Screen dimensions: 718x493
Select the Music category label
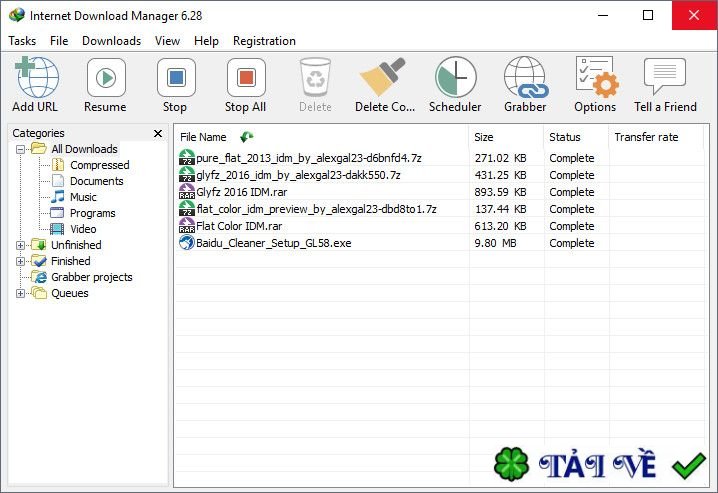point(83,197)
